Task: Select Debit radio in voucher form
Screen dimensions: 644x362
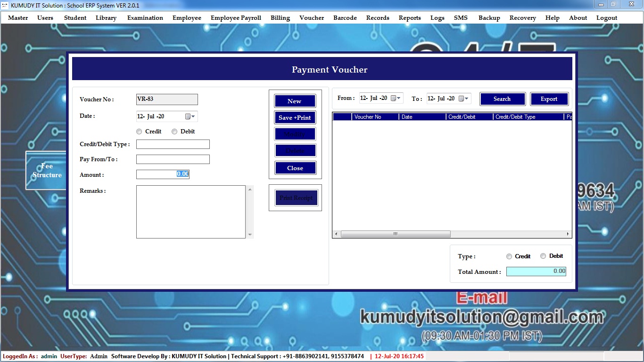Action: click(x=174, y=132)
